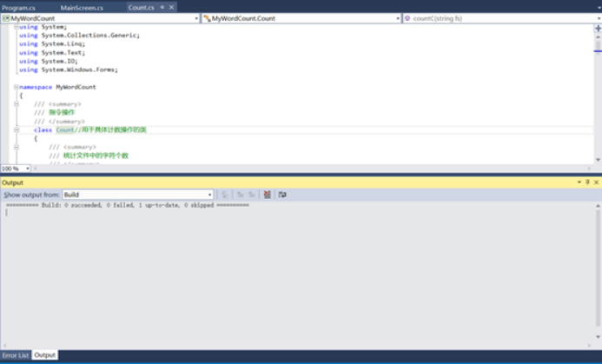
Task: Toggle auto hide pin on Output panel
Action: 587,182
